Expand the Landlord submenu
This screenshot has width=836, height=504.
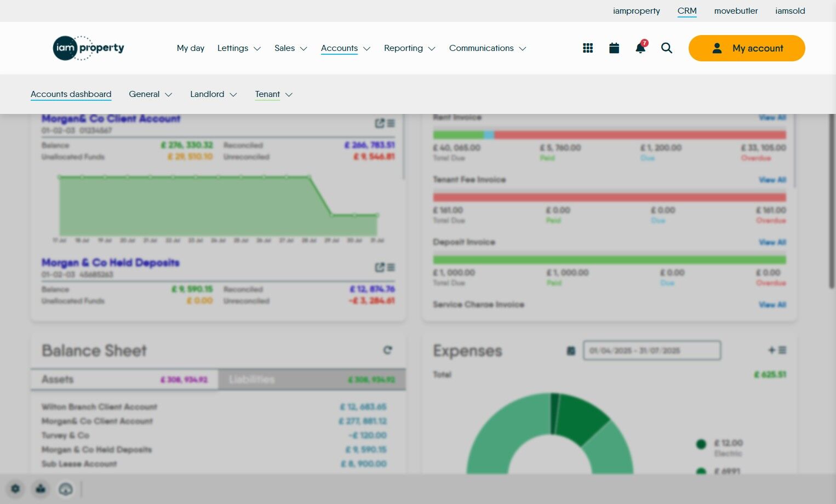coord(214,94)
